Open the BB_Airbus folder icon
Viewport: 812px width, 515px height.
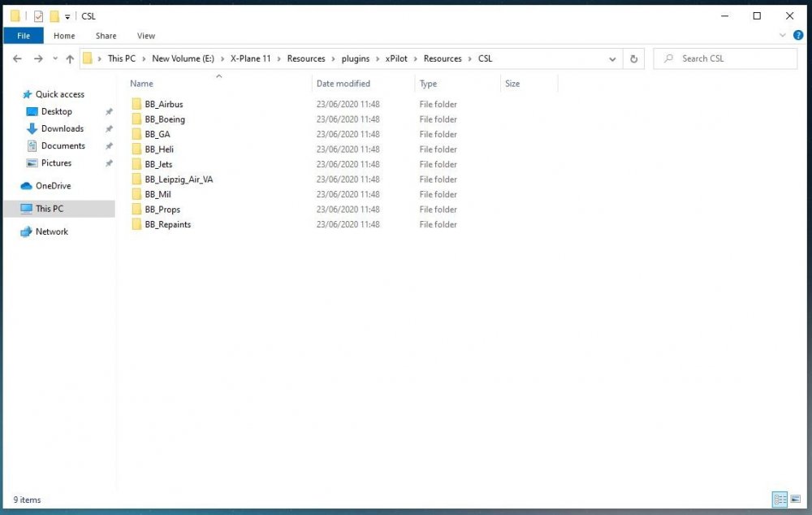pos(136,104)
